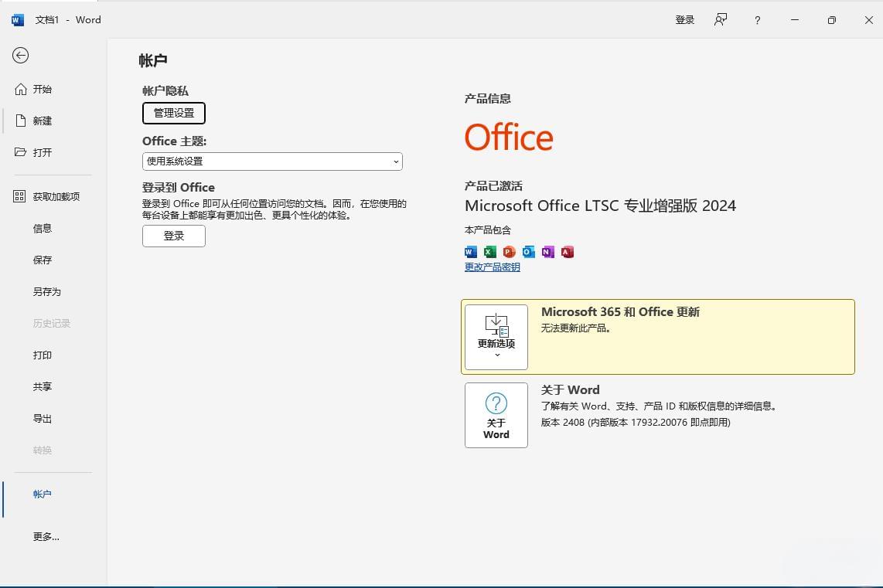The image size is (883, 588).
Task: Click the back arrow at top left
Action: (x=20, y=56)
